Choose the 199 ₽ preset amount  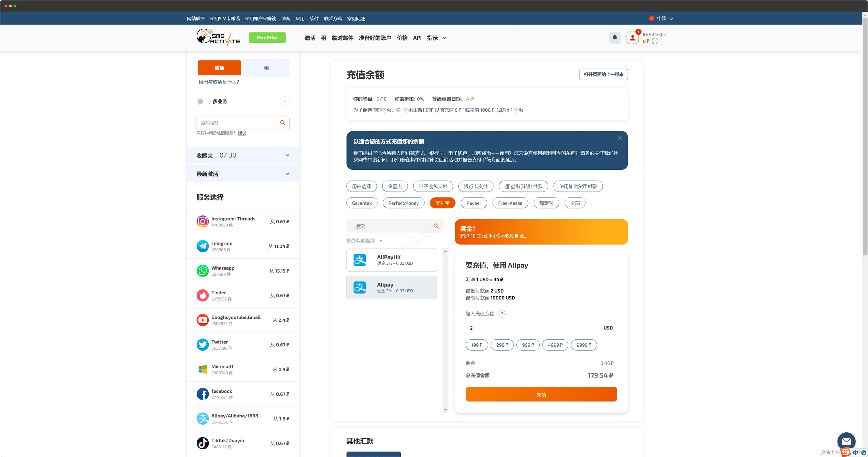point(476,345)
